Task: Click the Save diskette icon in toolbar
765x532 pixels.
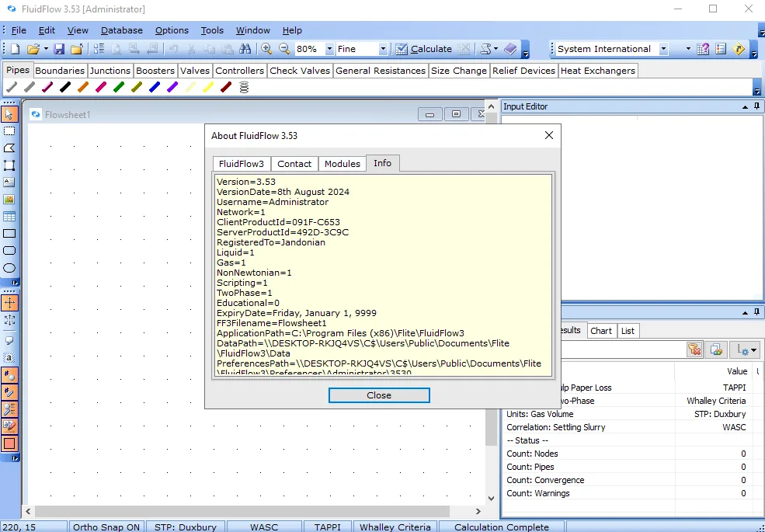Action: tap(59, 49)
